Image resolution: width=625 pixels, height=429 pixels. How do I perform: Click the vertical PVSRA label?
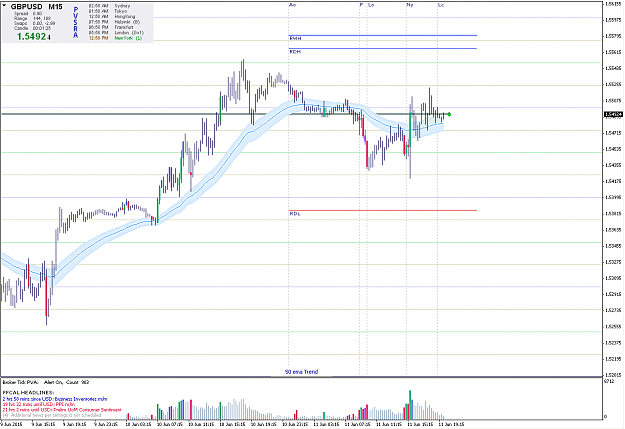point(76,22)
